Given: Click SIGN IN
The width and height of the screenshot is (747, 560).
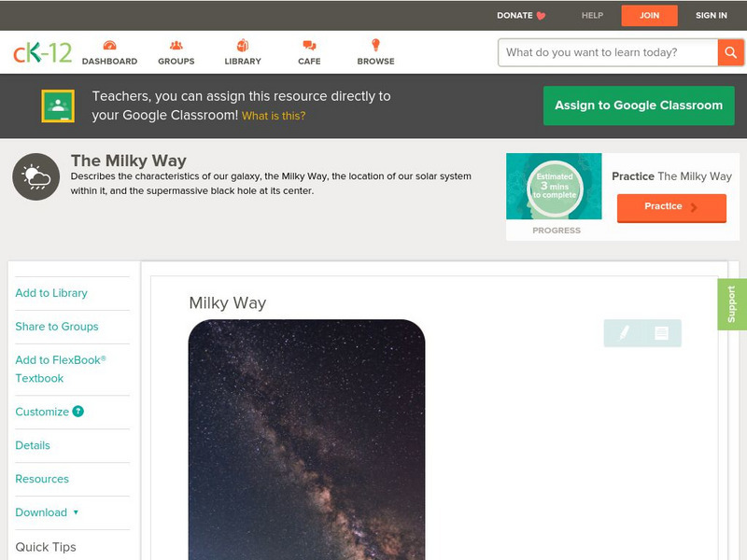Looking at the screenshot, I should [712, 16].
